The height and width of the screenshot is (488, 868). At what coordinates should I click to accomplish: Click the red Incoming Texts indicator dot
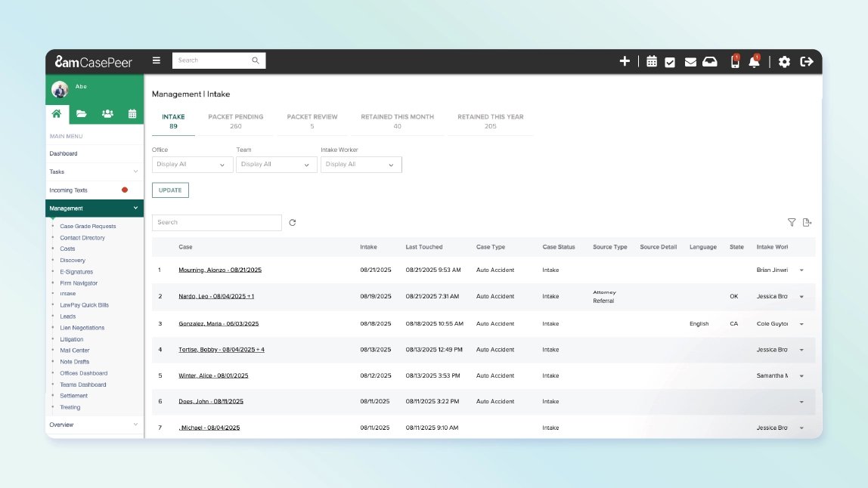click(x=125, y=190)
